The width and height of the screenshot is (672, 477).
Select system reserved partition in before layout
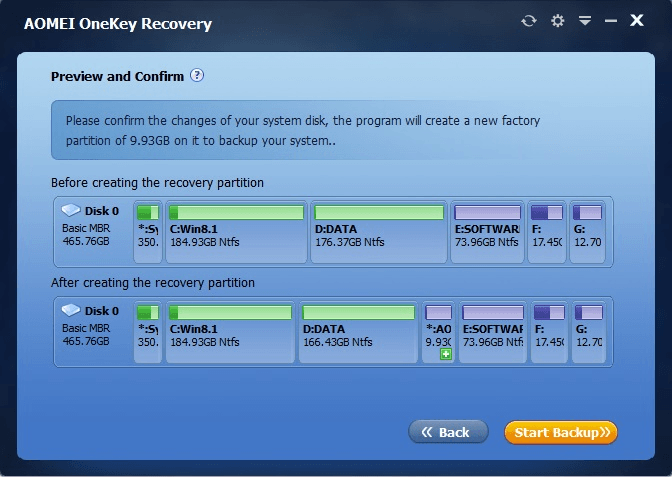[148, 231]
